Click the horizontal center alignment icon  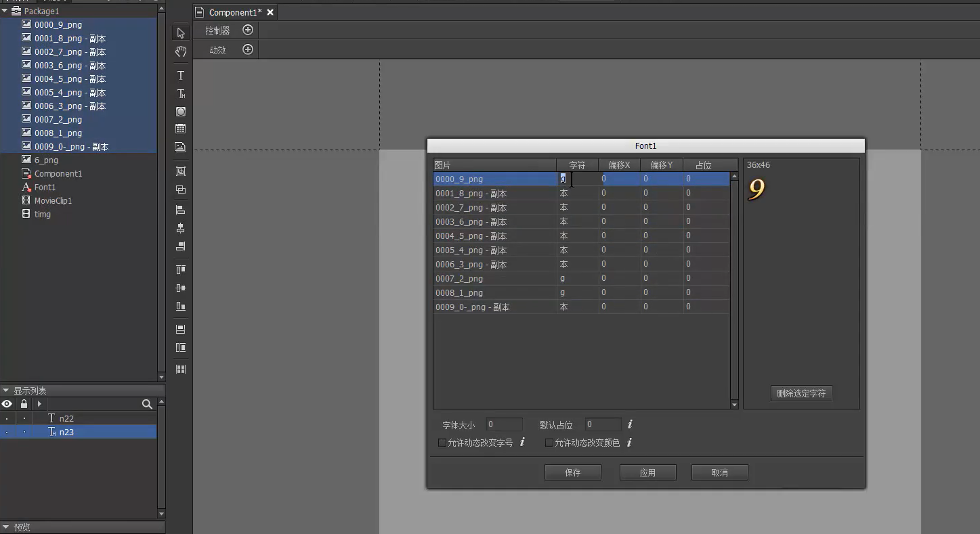[x=180, y=227]
